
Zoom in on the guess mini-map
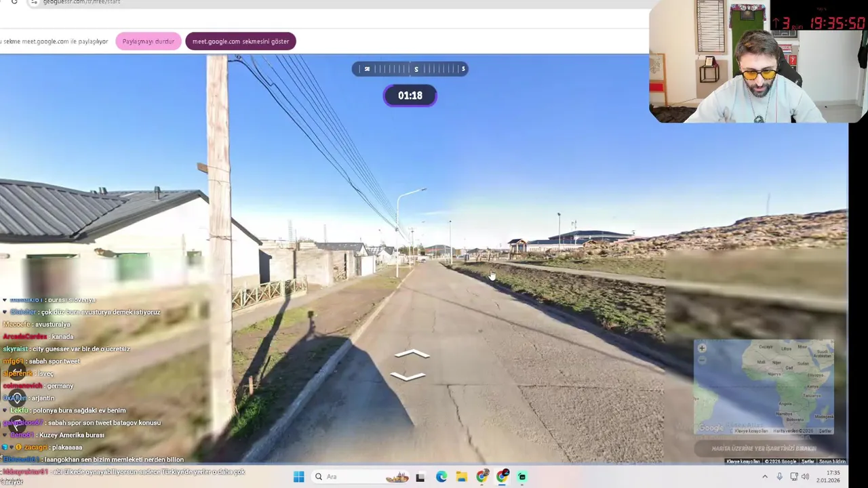pyautogui.click(x=702, y=348)
